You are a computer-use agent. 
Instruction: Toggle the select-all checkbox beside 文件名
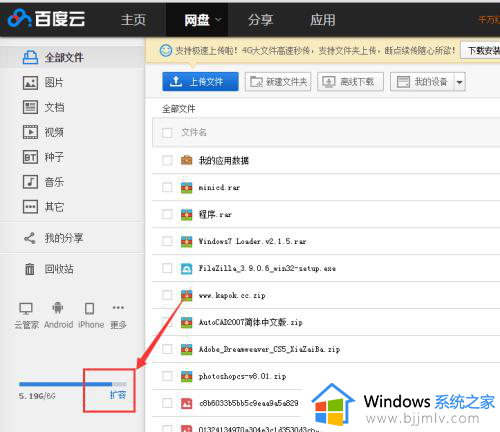coord(167,133)
